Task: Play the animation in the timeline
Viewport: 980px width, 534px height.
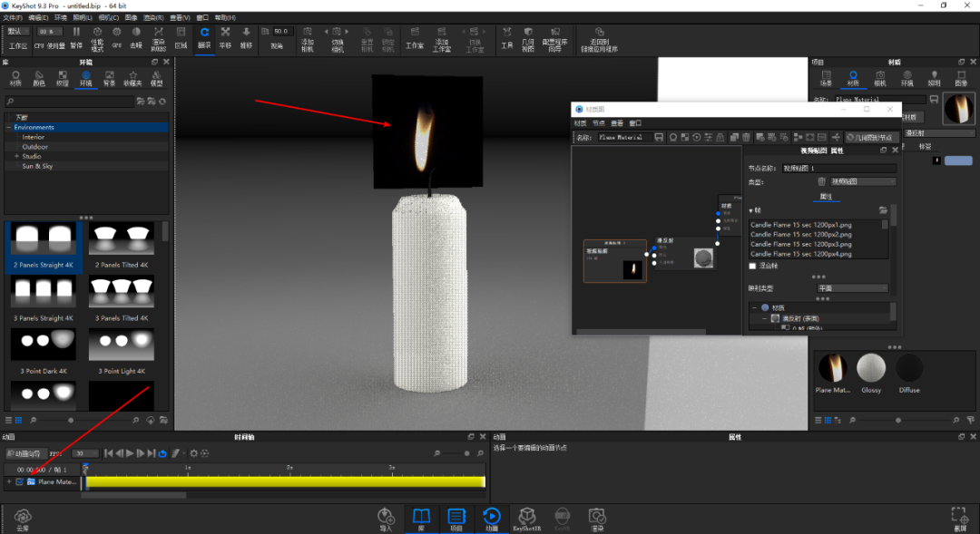Action: point(130,453)
